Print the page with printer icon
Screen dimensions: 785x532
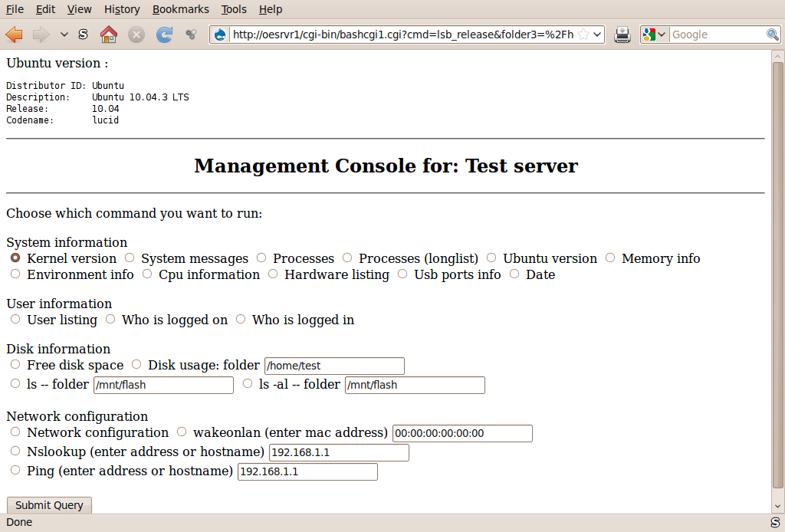pyautogui.click(x=622, y=34)
